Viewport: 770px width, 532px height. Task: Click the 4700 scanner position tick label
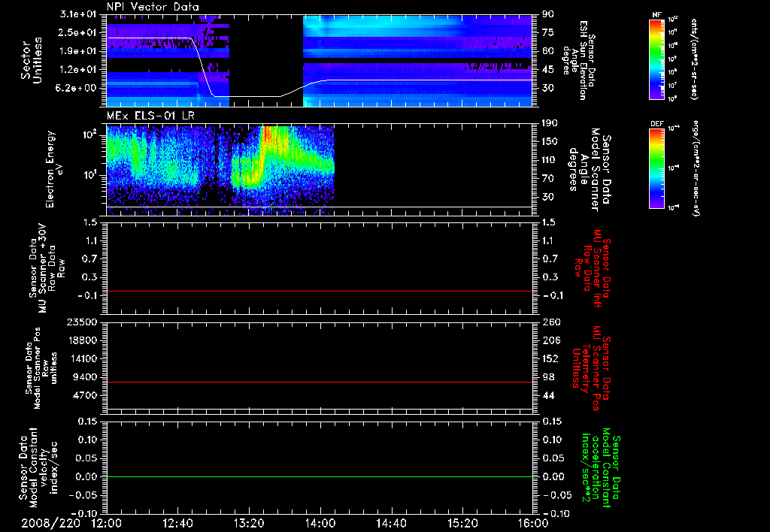coord(84,395)
